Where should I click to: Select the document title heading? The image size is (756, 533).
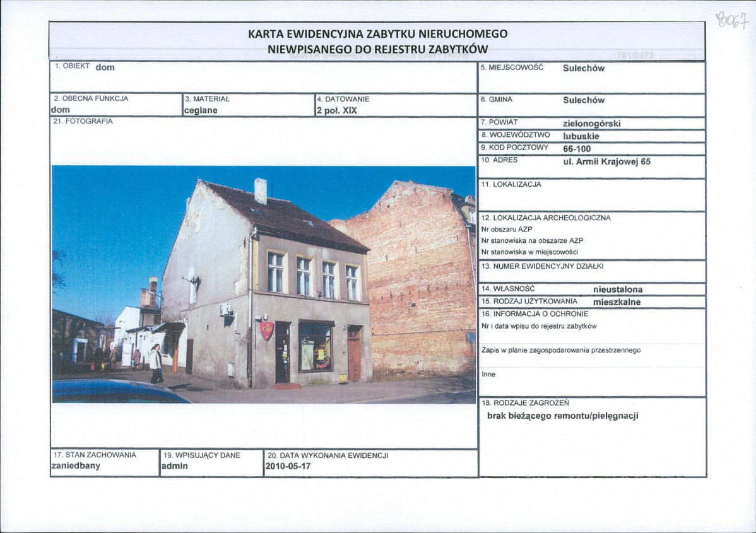click(377, 42)
